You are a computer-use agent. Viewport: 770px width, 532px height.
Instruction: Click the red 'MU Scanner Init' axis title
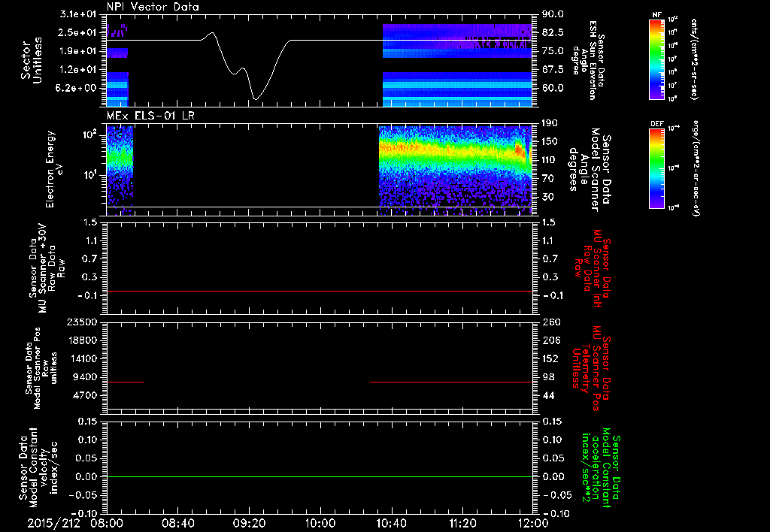[x=593, y=268]
